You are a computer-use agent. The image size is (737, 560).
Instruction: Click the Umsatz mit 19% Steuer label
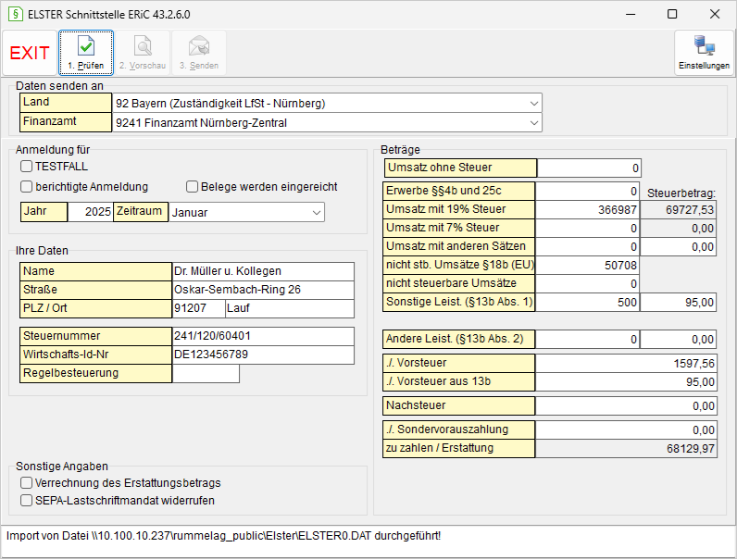458,209
